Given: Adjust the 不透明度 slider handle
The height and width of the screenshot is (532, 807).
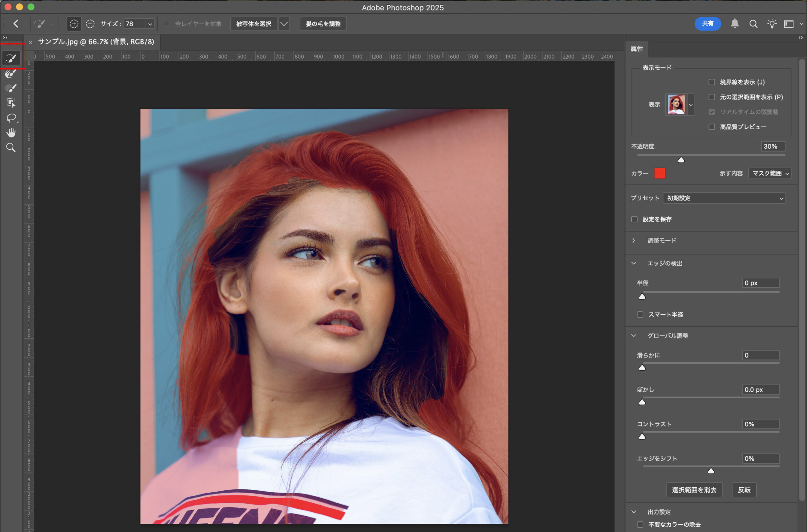Looking at the screenshot, I should pos(681,160).
